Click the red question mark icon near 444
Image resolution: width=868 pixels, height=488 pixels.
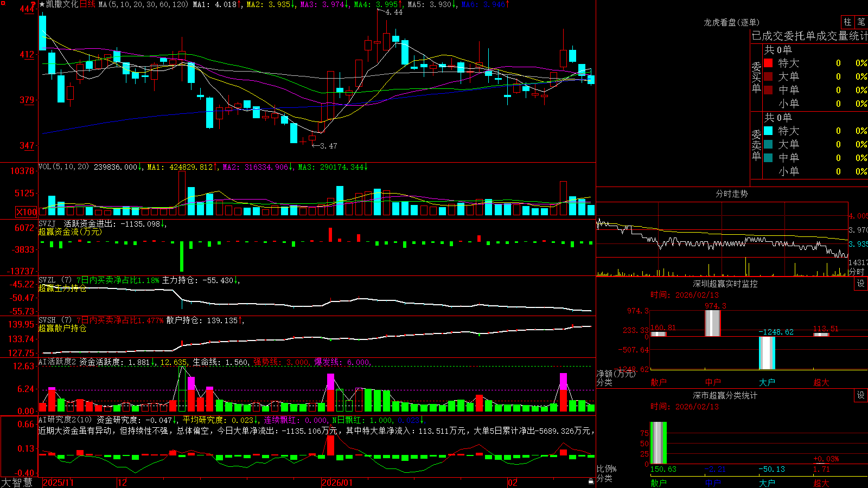(33, 4)
